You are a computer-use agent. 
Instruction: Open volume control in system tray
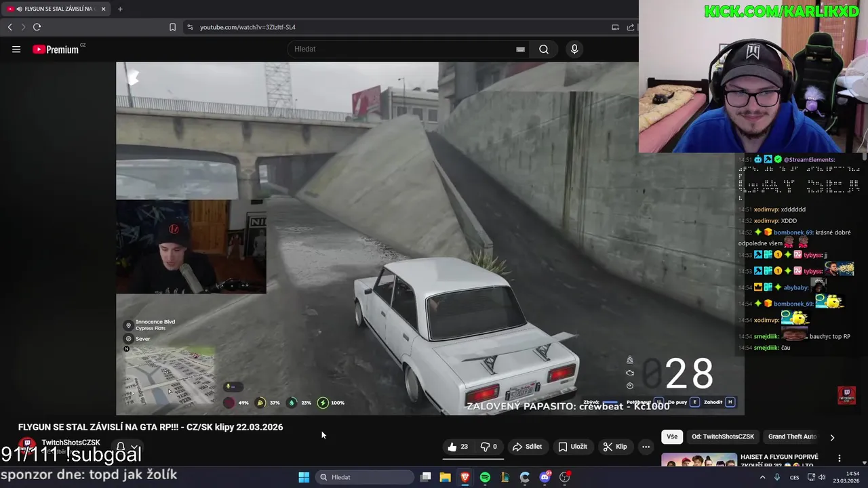pyautogui.click(x=822, y=477)
